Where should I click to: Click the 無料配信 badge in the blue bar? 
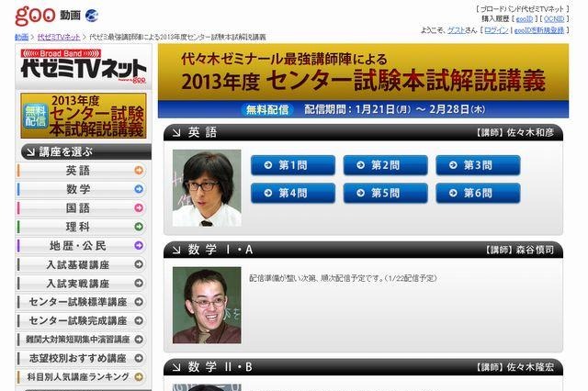[267, 109]
